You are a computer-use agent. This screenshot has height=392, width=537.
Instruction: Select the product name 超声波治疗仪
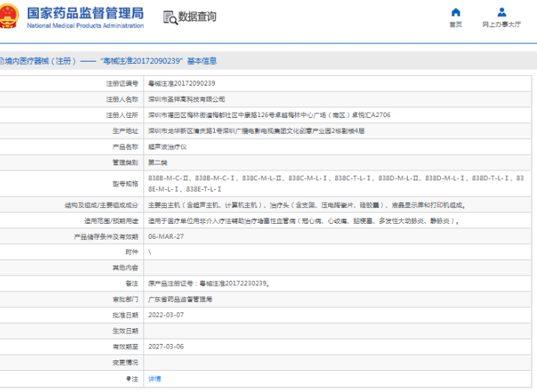(167, 147)
